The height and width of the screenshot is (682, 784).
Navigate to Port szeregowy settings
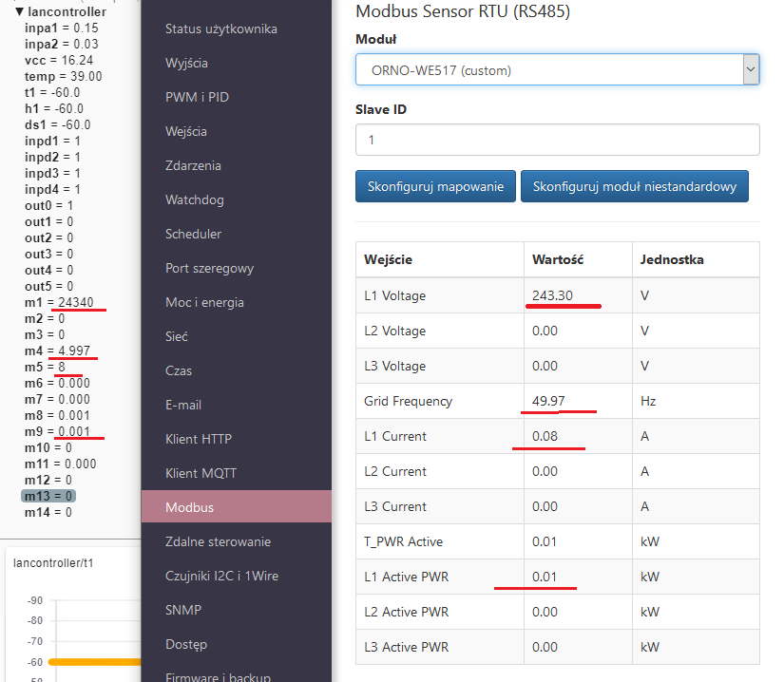[x=209, y=268]
